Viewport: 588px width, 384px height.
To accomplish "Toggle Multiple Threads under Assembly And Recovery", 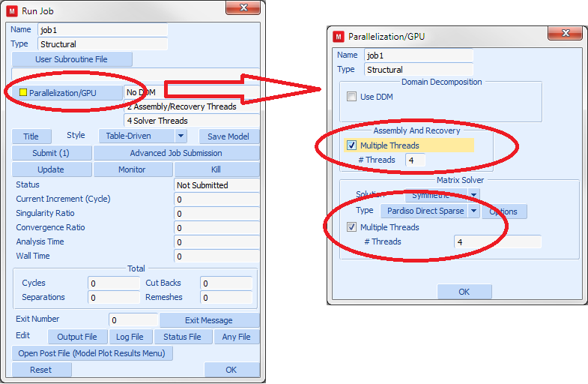I will pos(351,145).
